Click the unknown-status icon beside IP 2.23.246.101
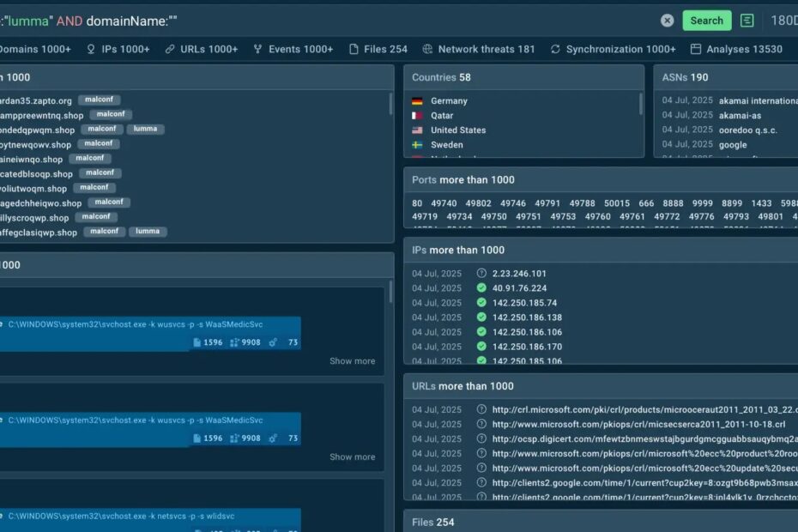 click(x=481, y=274)
